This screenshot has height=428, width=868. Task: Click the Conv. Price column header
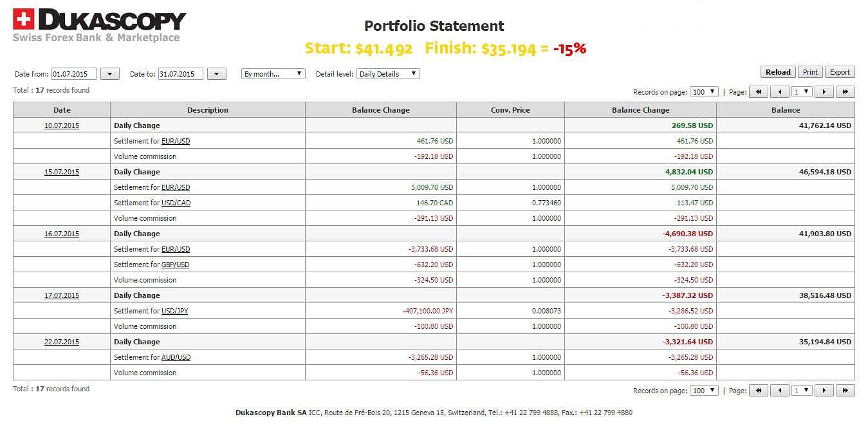pos(510,110)
